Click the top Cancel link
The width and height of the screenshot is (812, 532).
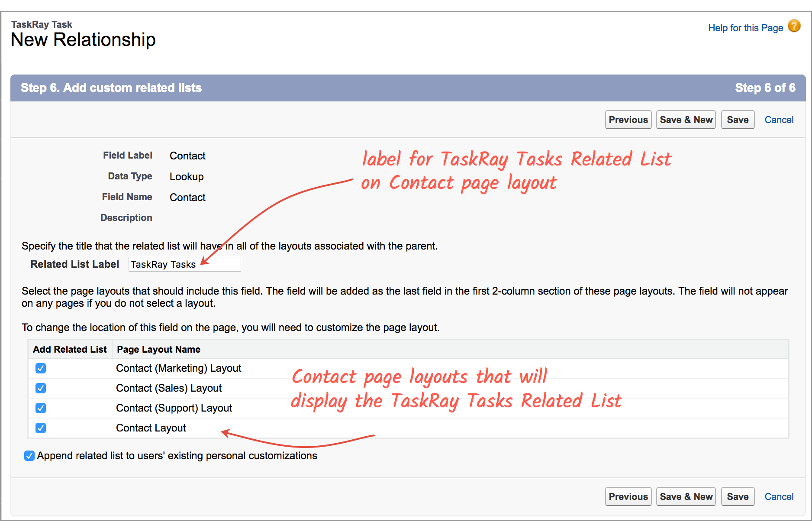(779, 120)
